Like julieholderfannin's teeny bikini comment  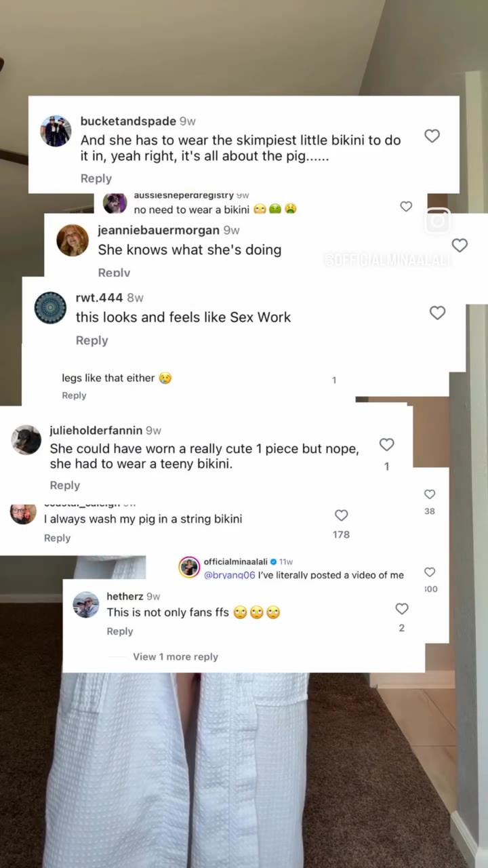tap(386, 444)
